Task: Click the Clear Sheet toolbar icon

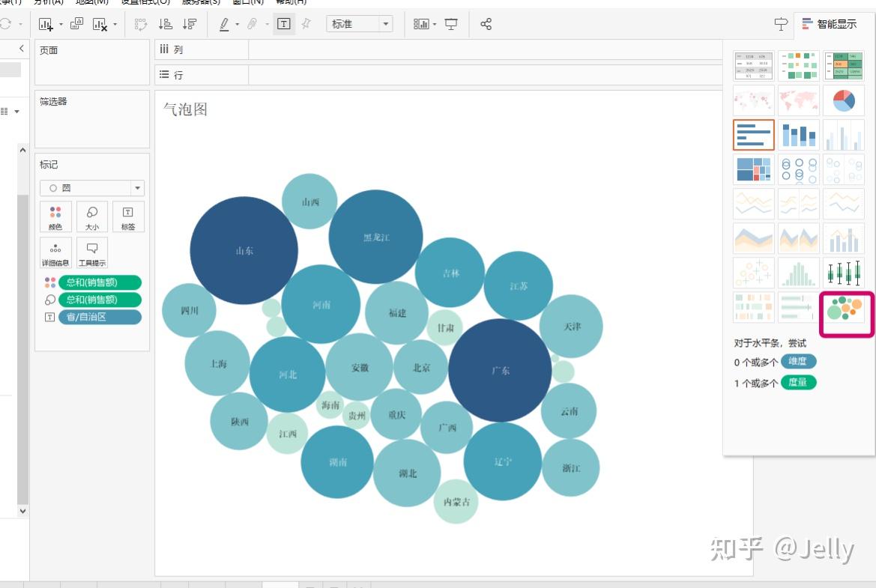Action: 100,24
